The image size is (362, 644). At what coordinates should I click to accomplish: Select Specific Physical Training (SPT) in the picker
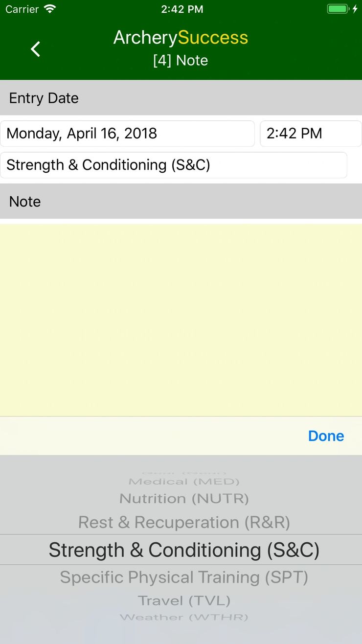[184, 577]
